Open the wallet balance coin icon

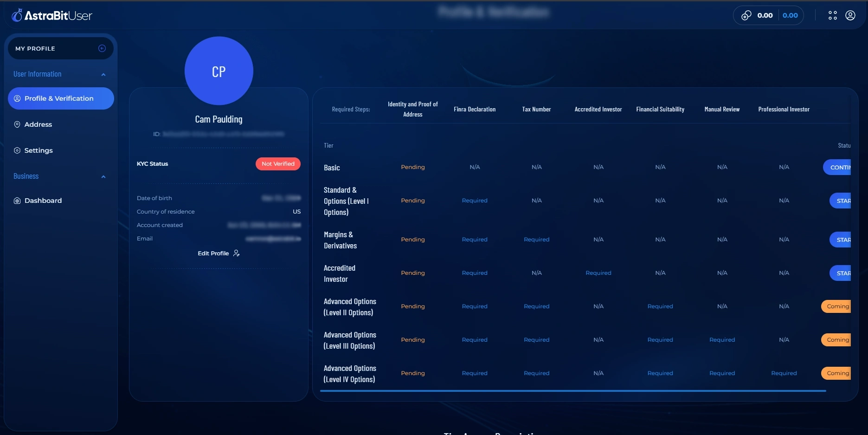pos(746,15)
